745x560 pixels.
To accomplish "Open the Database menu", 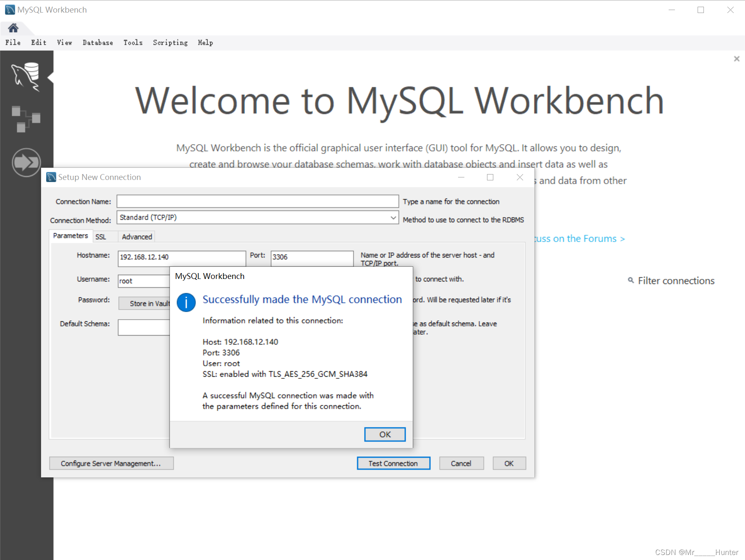I will coord(98,42).
